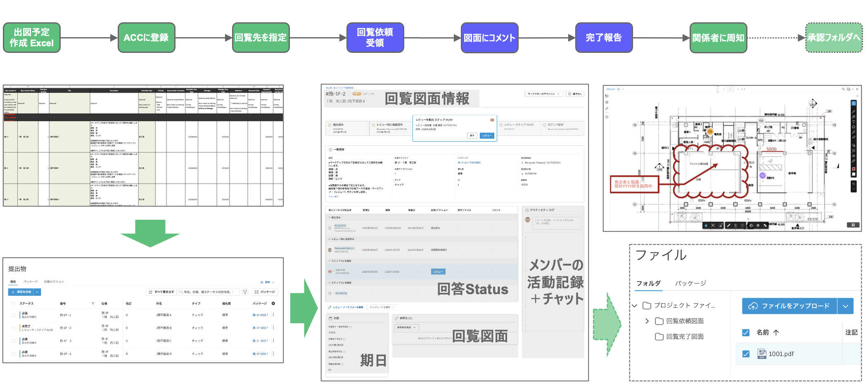Screen dimensions: 868x385
Task: Toggle the checkbox next to 名前 header
Action: (x=746, y=333)
